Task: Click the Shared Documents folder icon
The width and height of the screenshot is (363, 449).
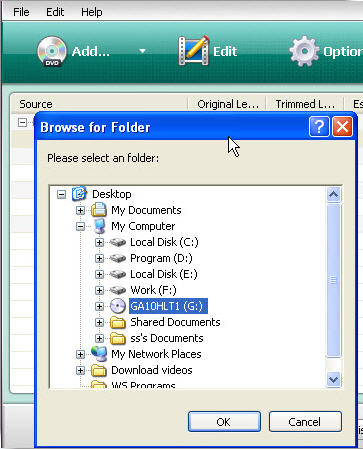Action: tap(118, 322)
